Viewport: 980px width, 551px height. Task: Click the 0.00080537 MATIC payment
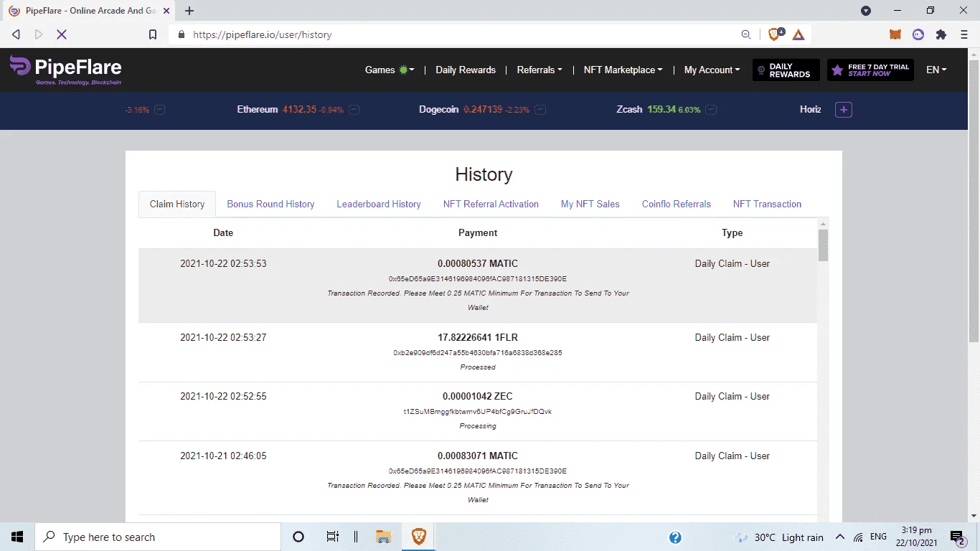478,263
